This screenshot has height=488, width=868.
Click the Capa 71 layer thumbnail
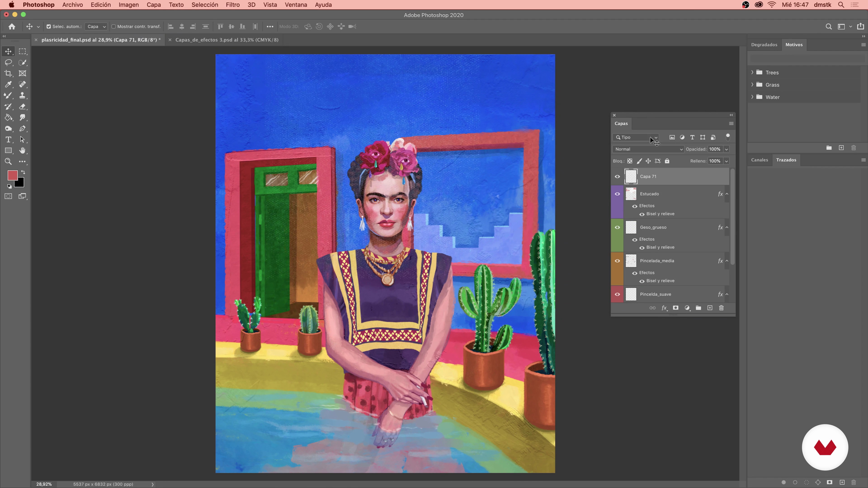point(631,176)
